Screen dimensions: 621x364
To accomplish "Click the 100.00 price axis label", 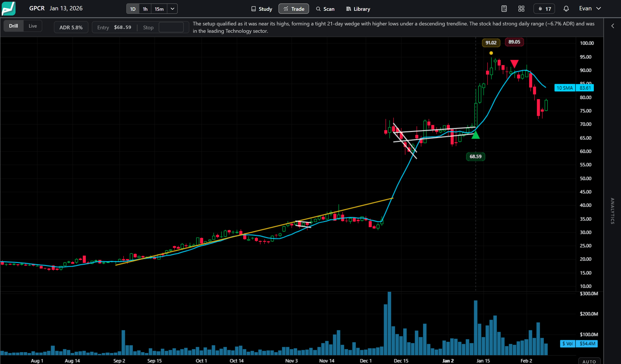I will (x=587, y=43).
